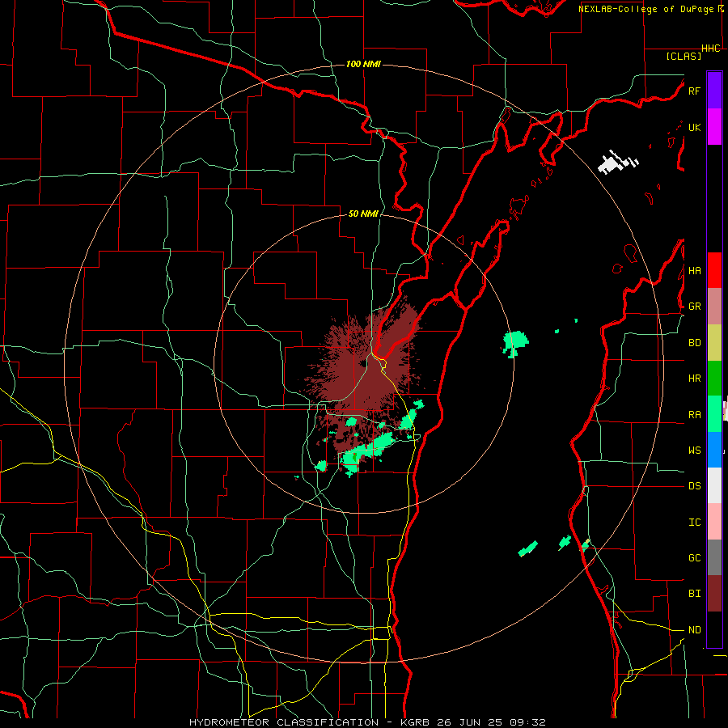This screenshot has height=728, width=728.
Task: Click the "NEXLAB-College of DuPage" header text
Action: click(646, 9)
